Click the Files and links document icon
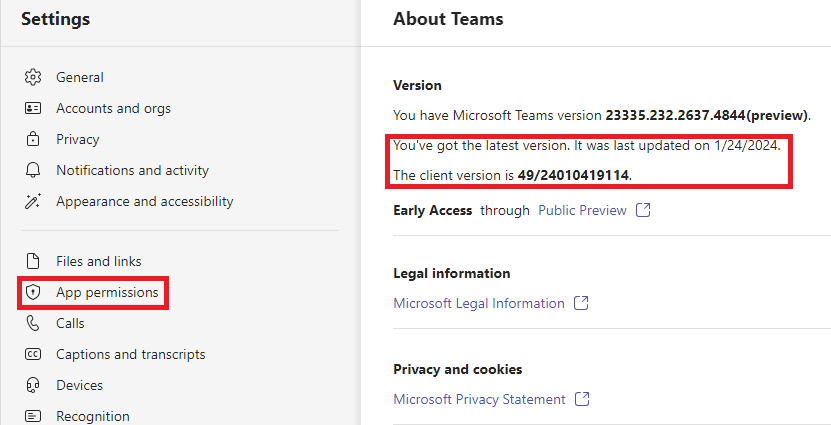Screen dimensions: 831x425 [x=33, y=261]
